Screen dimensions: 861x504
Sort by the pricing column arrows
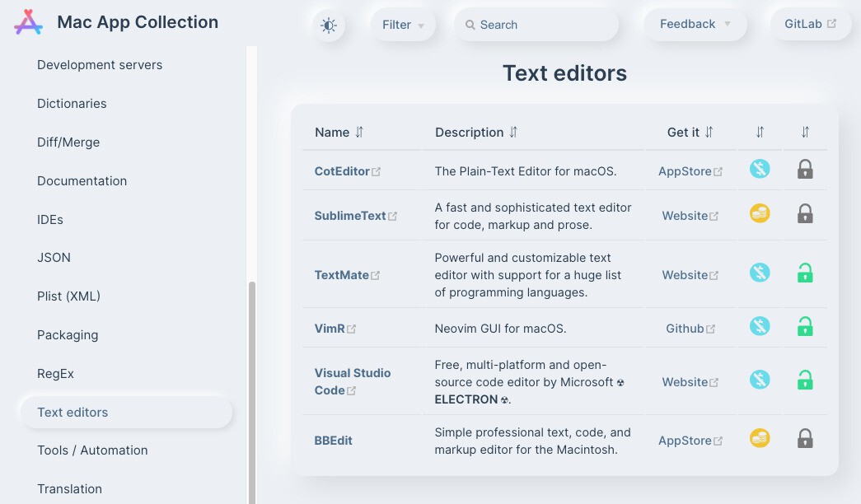(760, 133)
